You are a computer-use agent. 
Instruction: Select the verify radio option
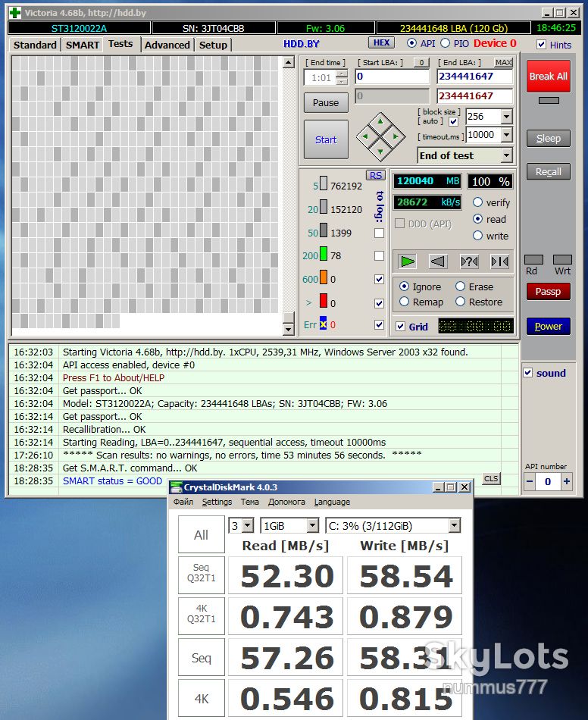pyautogui.click(x=477, y=202)
